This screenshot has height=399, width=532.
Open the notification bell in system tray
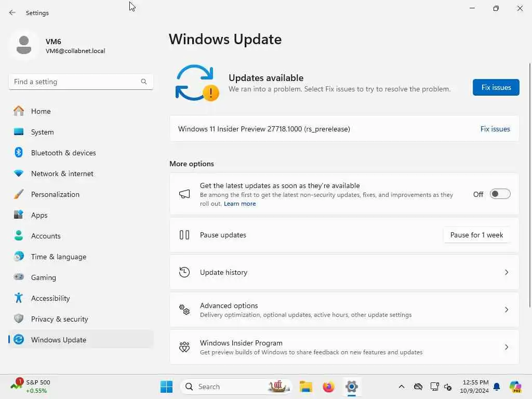click(x=497, y=387)
